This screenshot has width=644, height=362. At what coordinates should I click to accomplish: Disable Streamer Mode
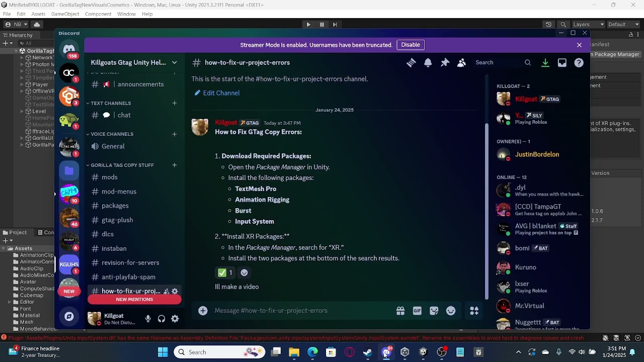point(411,45)
